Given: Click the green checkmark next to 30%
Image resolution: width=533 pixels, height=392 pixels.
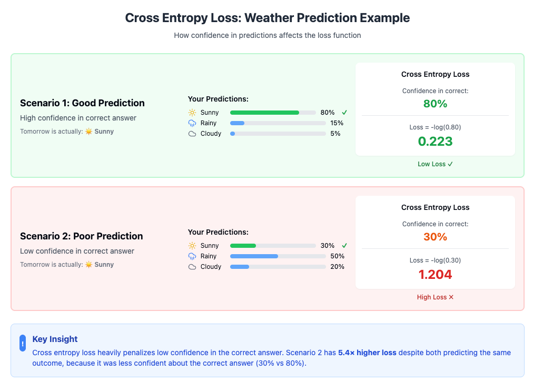Looking at the screenshot, I should pyautogui.click(x=344, y=246).
